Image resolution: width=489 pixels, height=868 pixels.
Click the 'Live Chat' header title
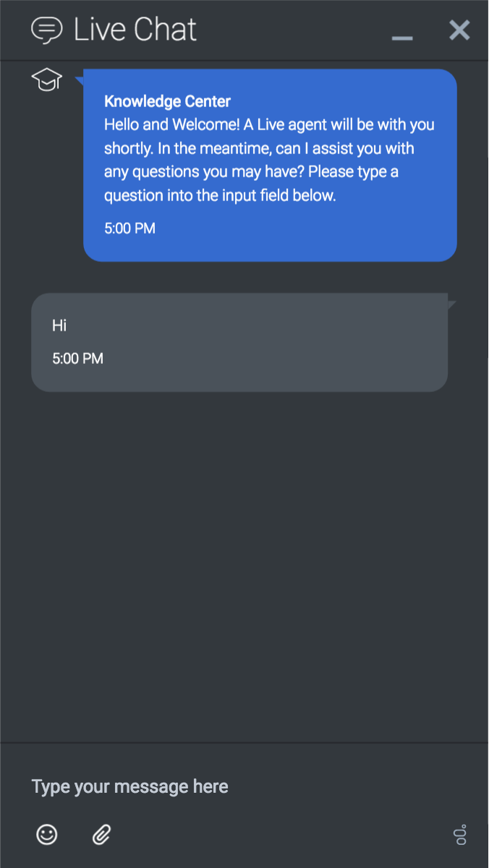tap(135, 30)
